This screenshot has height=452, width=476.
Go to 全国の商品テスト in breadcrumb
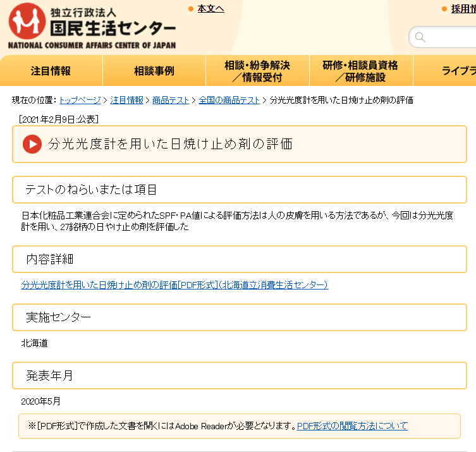pyautogui.click(x=229, y=100)
